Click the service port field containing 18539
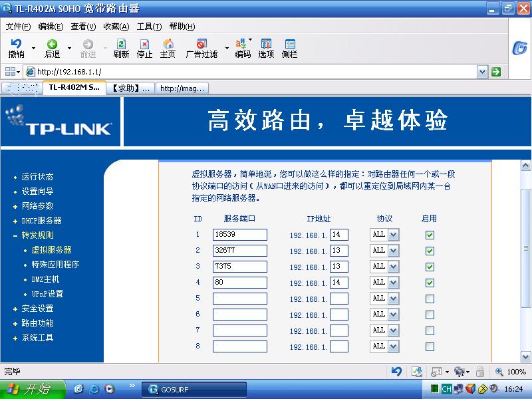Screen dimensions: 532x399 click(x=240, y=235)
